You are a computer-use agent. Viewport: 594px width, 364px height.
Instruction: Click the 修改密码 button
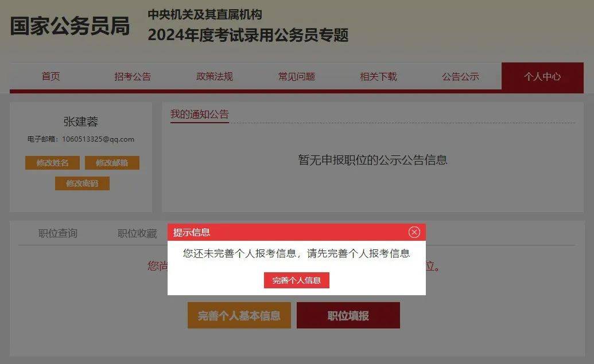click(x=82, y=183)
